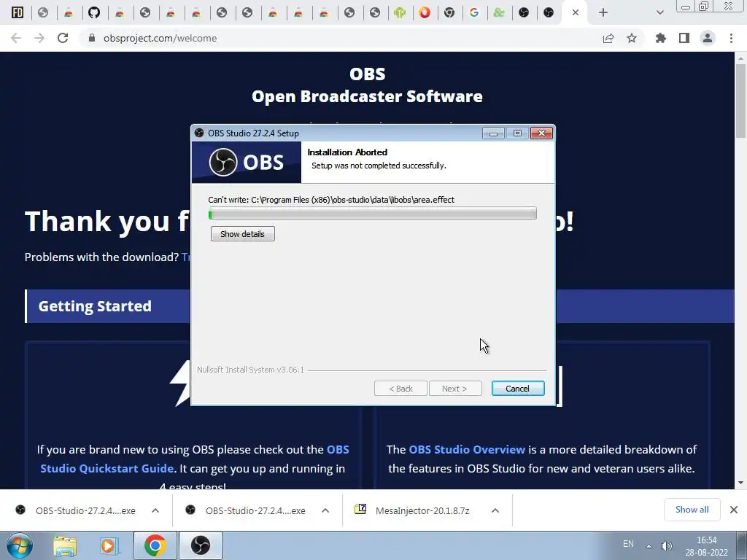747x560 pixels.
Task: Go back to previous page
Action: (16, 38)
